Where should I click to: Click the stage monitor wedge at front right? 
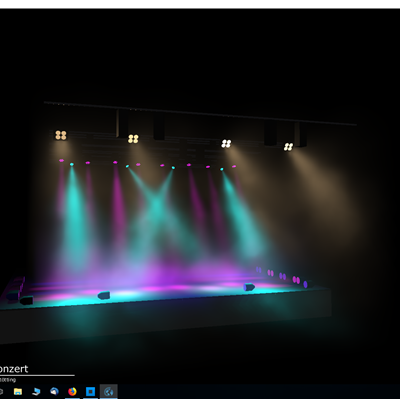coord(249,287)
